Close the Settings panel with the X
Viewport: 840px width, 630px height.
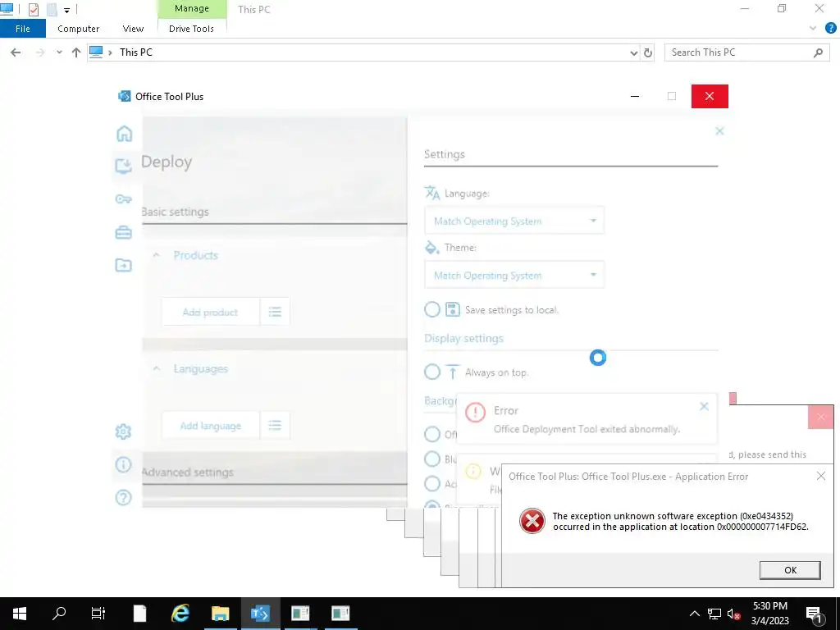click(719, 131)
